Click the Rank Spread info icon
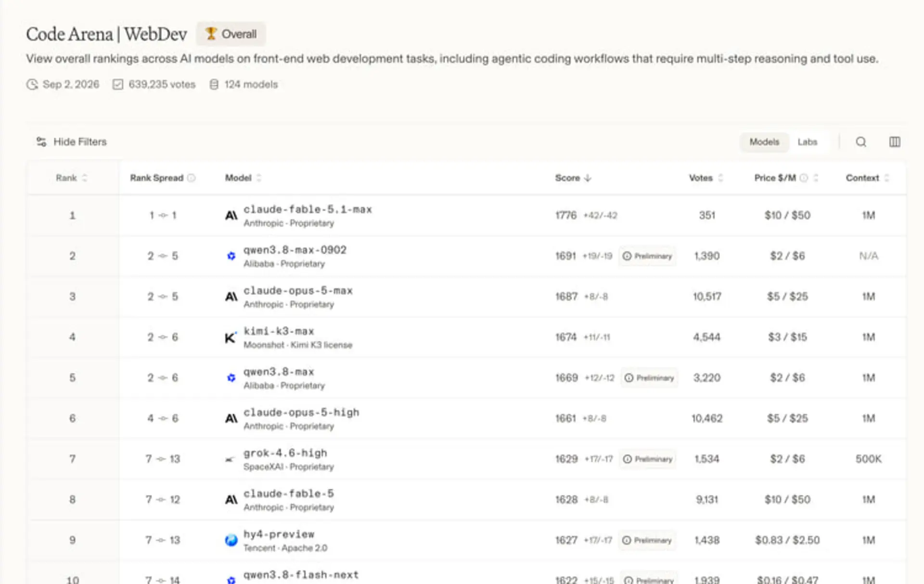924x584 pixels. (x=192, y=178)
